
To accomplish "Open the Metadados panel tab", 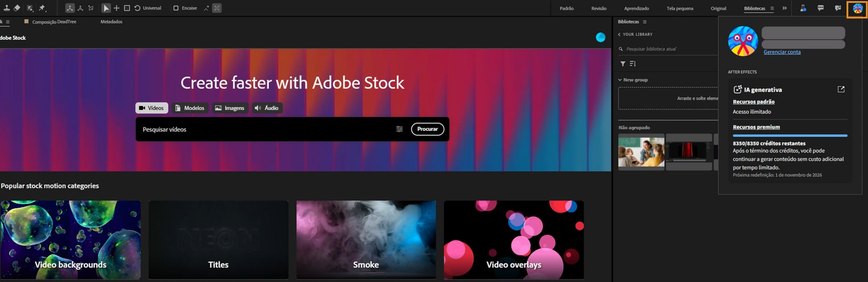I will click(111, 22).
